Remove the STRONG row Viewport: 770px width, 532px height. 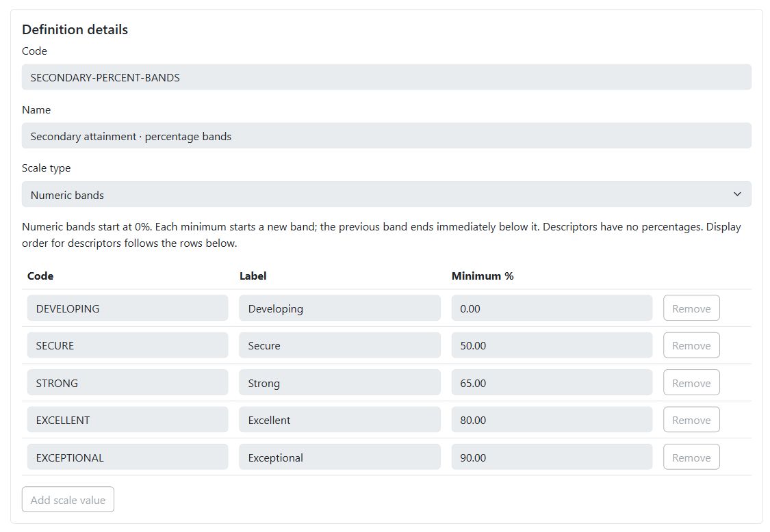coord(691,383)
